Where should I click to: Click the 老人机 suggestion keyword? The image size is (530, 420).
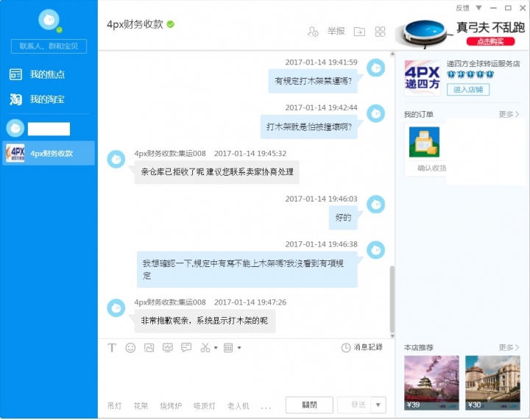239,406
